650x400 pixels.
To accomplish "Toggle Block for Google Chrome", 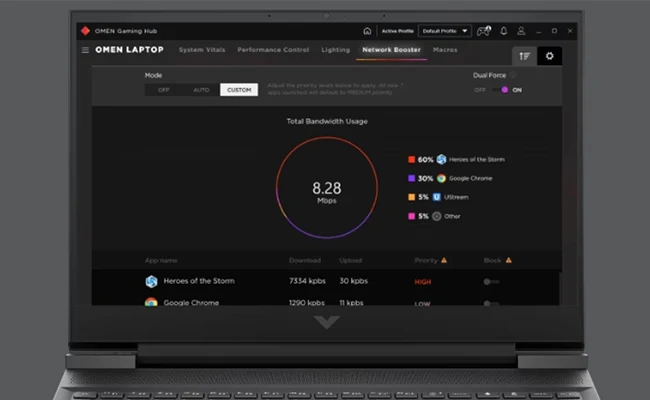I will [491, 303].
